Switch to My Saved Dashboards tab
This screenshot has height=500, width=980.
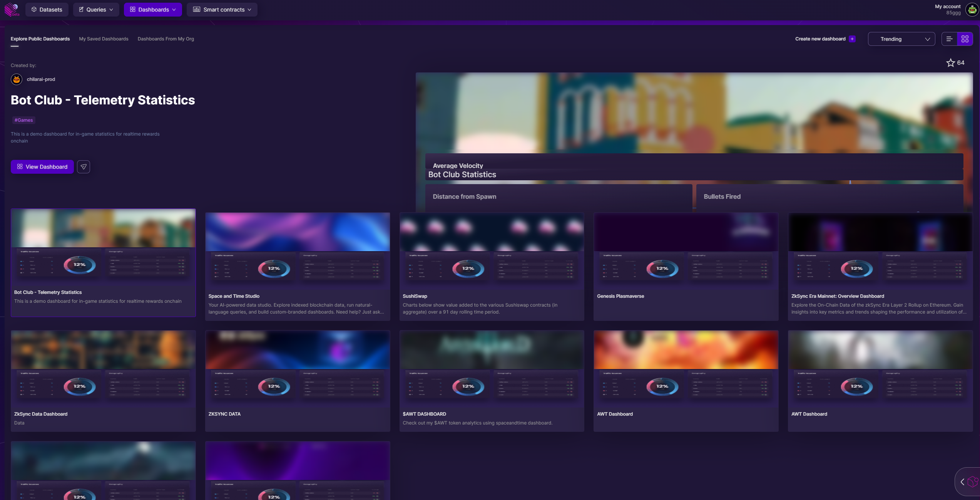104,39
